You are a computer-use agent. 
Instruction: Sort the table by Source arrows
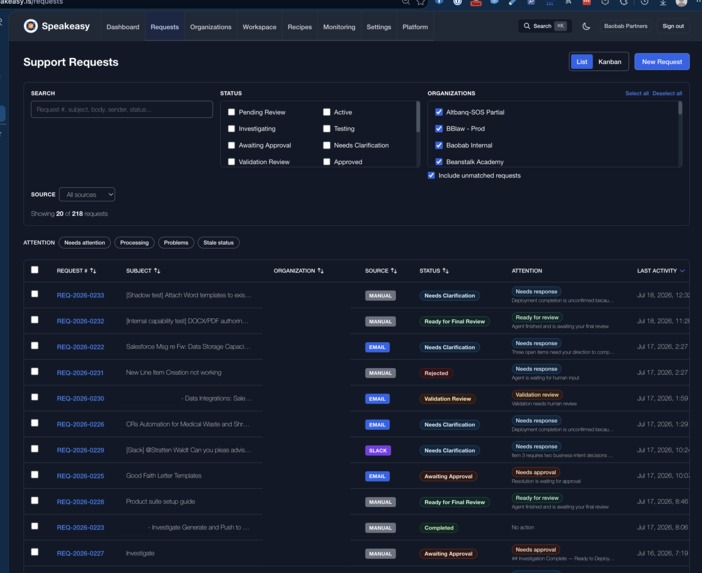[x=394, y=271]
